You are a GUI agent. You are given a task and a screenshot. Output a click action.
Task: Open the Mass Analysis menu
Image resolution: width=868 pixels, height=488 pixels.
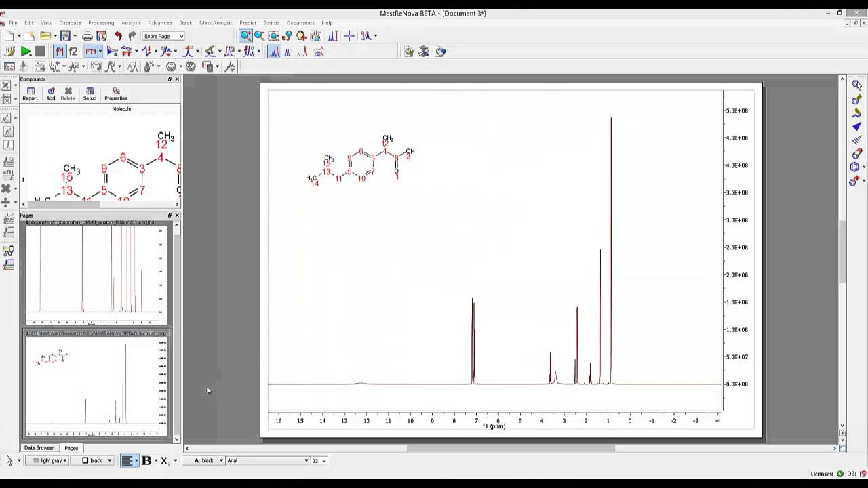pyautogui.click(x=216, y=23)
